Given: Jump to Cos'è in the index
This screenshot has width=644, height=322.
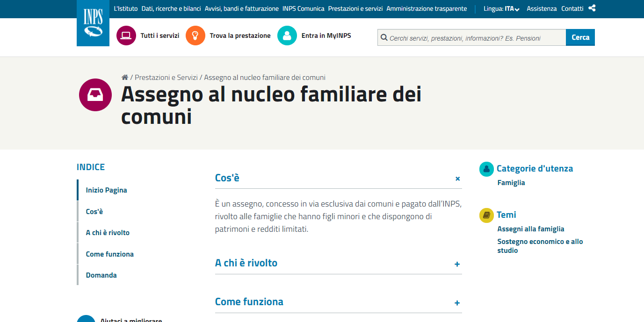Looking at the screenshot, I should [94, 212].
